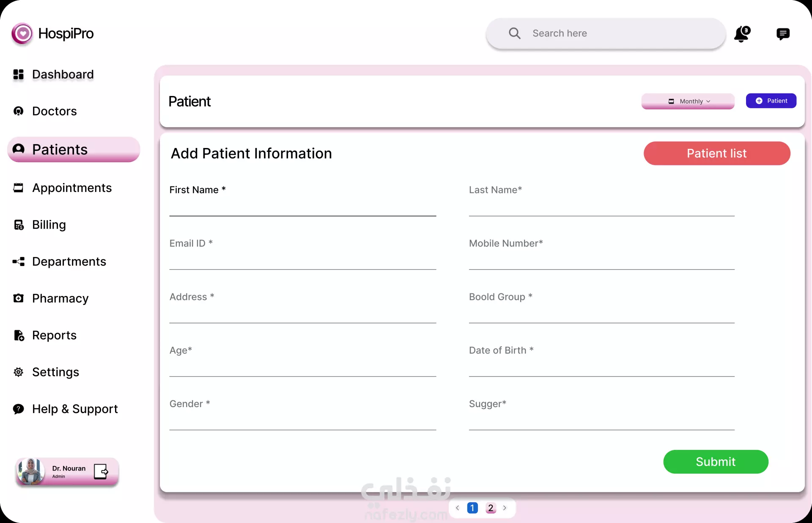Click the search magnifier icon
The height and width of the screenshot is (523, 812).
(x=514, y=33)
